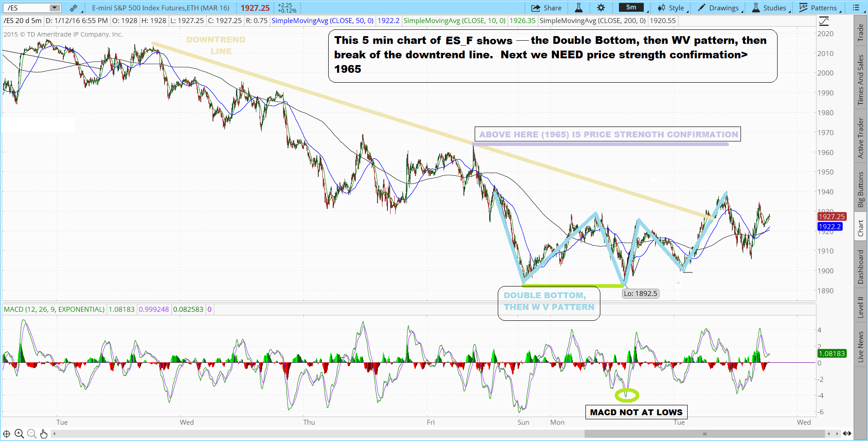Click the 1926.35 SMA 10 value
868x441 pixels.
[x=522, y=21]
